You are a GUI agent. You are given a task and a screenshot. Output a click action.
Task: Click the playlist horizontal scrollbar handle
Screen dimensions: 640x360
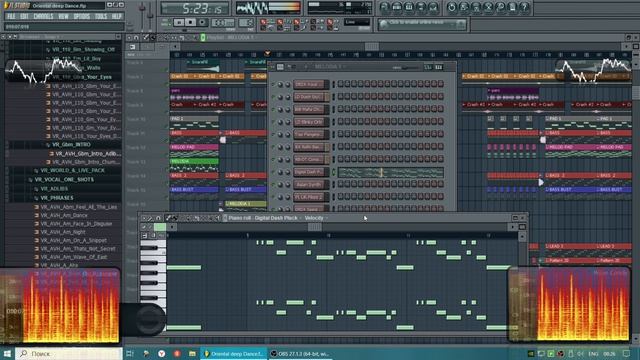point(371,47)
